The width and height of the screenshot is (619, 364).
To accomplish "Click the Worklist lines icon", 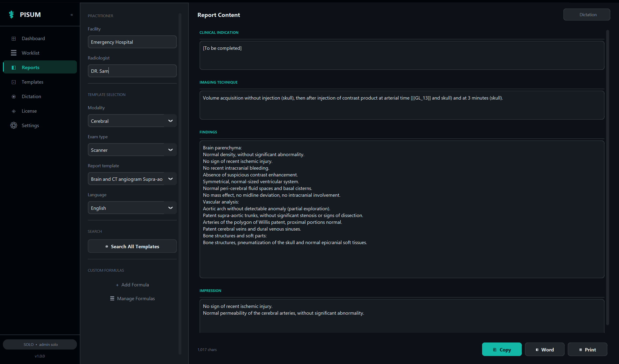I will pos(14,53).
